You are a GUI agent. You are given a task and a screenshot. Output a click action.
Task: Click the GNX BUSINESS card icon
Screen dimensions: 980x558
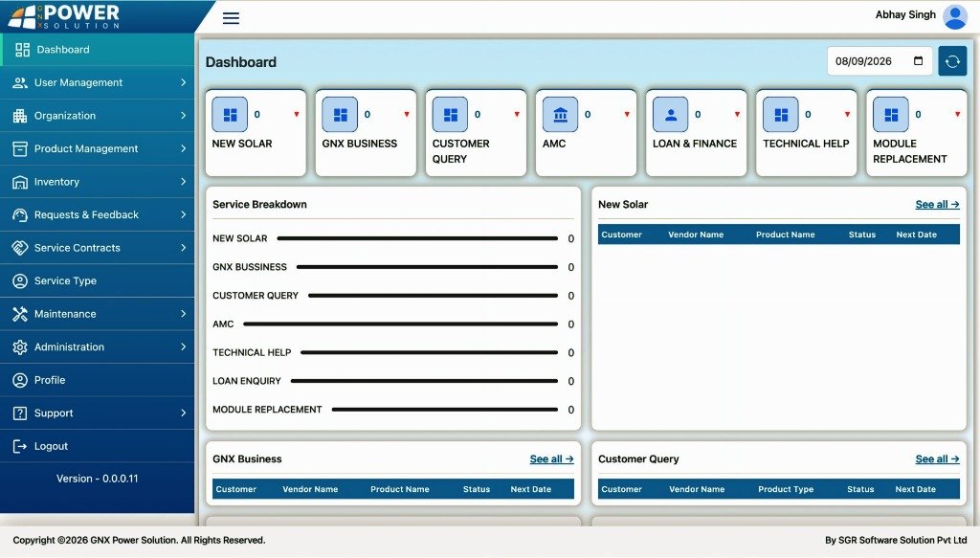pos(340,114)
